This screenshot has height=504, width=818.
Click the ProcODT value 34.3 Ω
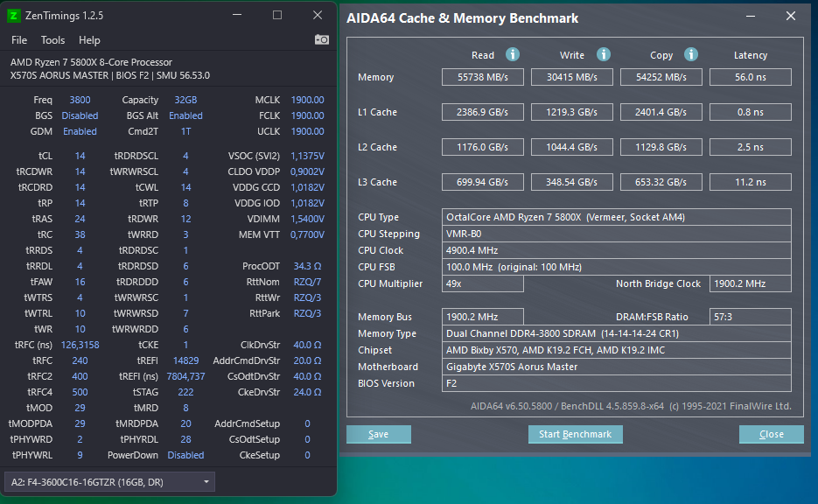click(307, 266)
